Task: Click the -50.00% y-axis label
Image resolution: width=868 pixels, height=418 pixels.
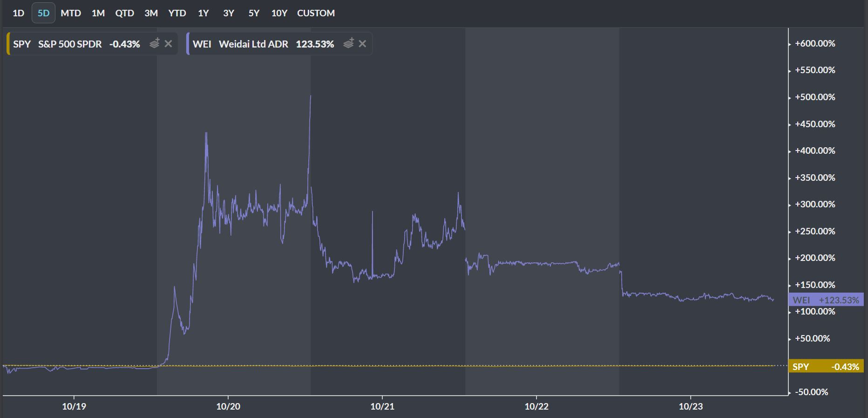Action: coord(812,392)
